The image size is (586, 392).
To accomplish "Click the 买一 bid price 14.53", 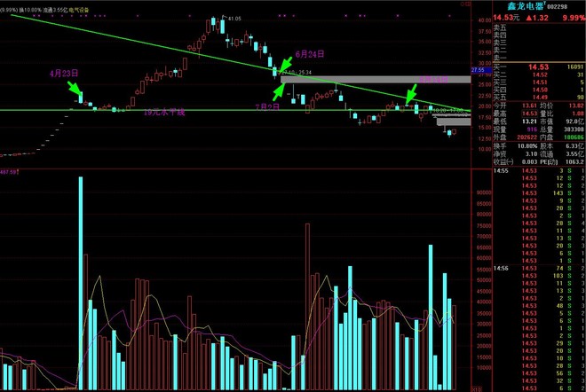I will click(x=538, y=67).
